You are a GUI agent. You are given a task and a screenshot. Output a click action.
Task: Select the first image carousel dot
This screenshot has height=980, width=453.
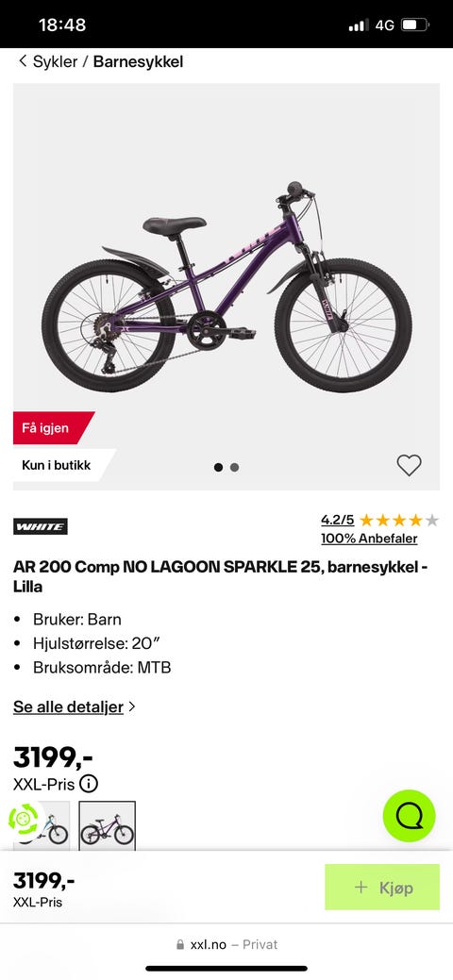[218, 467]
